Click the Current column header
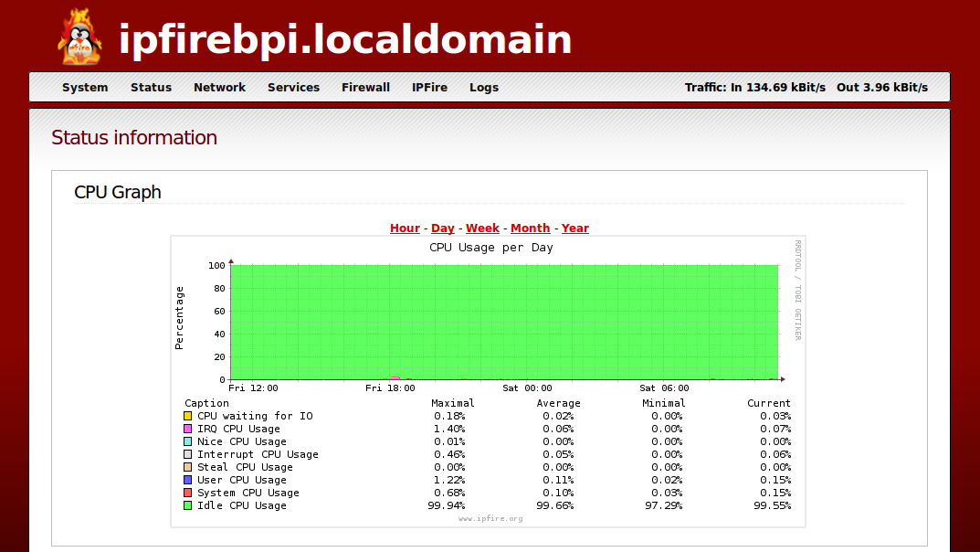Image resolution: width=980 pixels, height=552 pixels. click(769, 403)
